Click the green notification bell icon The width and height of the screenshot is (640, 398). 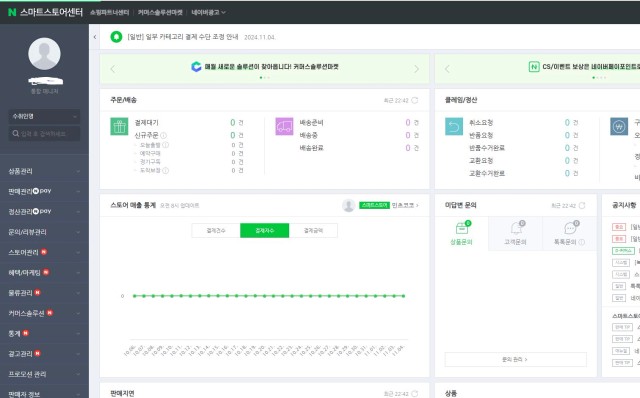point(116,37)
